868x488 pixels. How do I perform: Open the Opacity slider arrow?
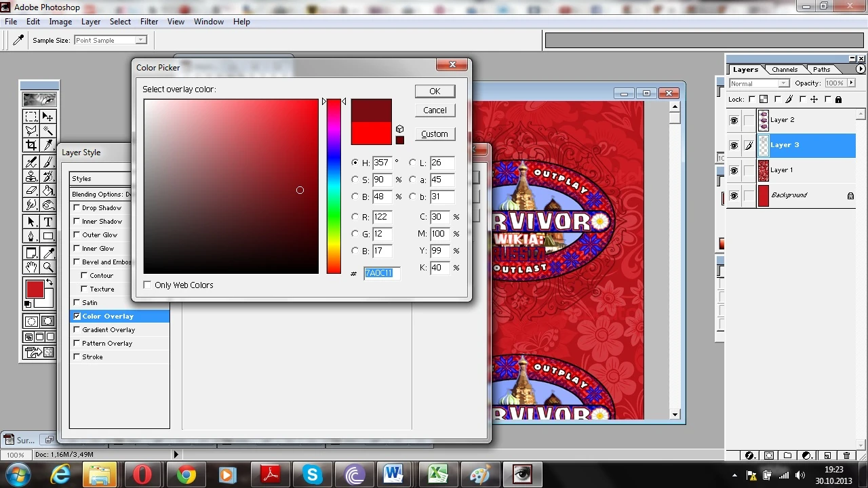click(x=850, y=83)
